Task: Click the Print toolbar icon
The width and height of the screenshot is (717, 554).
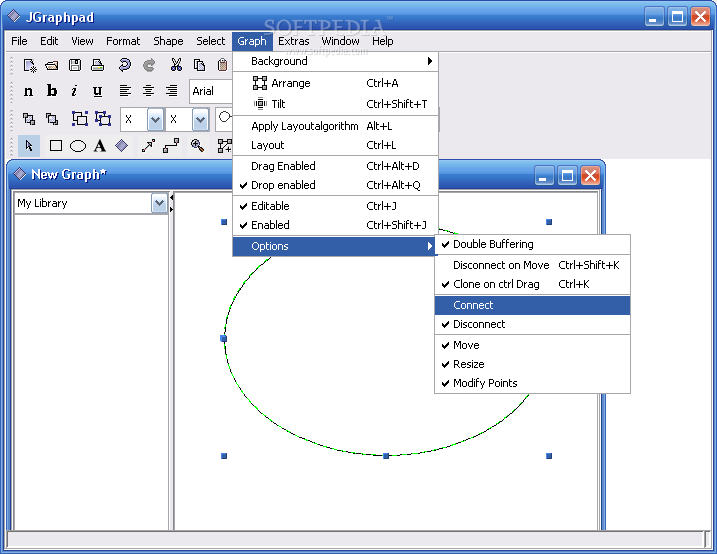Action: coord(97,65)
